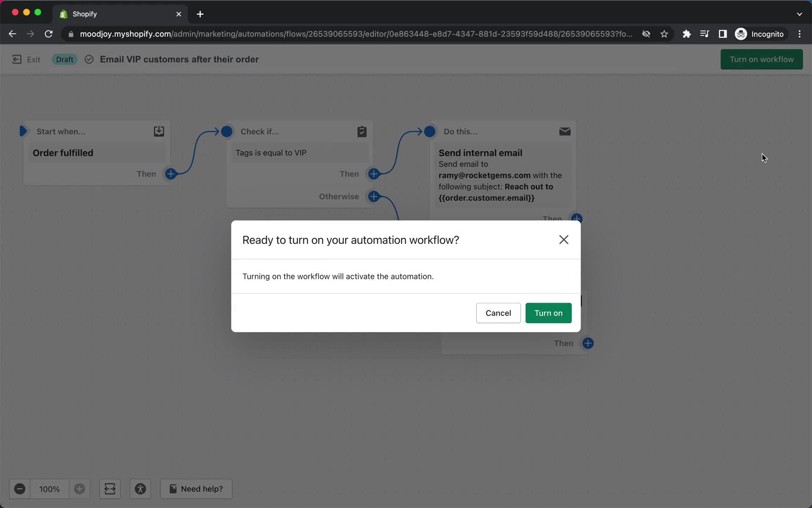Screen dimensions: 812x508
Task: Select the 100% zoom level display
Action: (49, 489)
